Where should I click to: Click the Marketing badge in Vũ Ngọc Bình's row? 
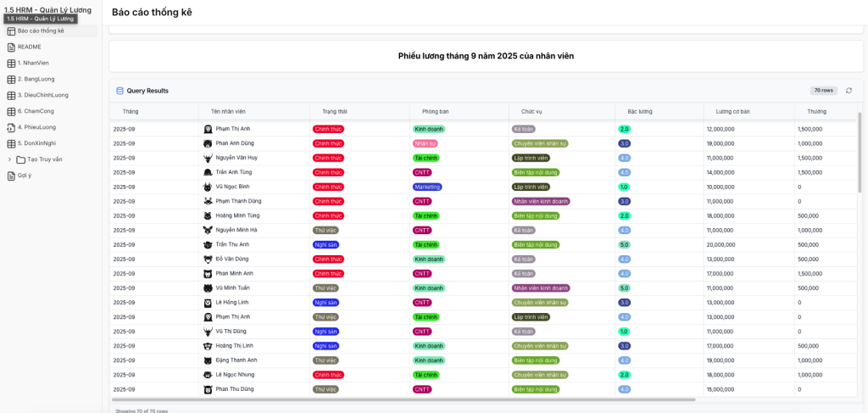tap(427, 187)
